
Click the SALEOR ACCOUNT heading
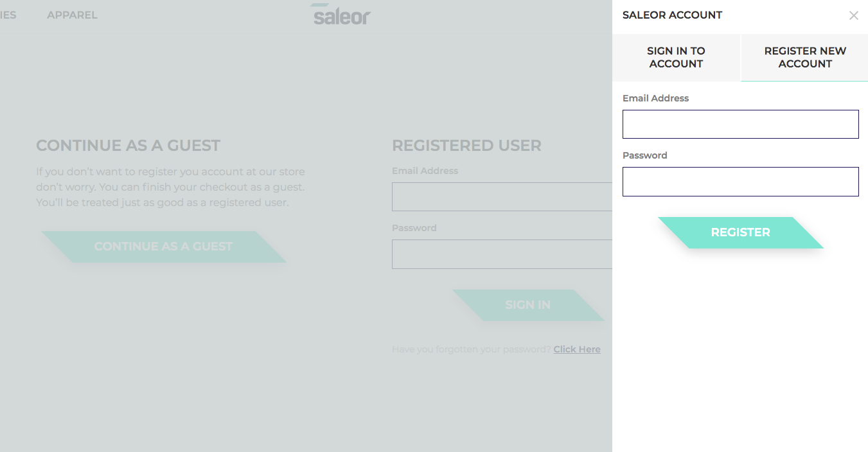tap(672, 15)
